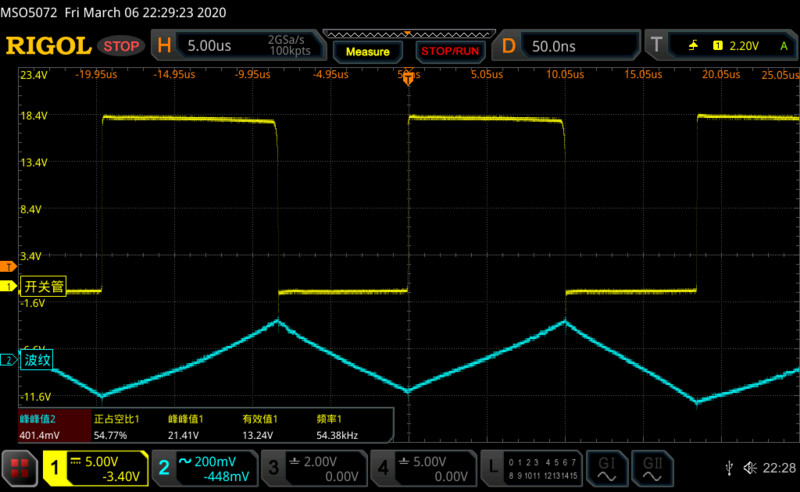Click the GI function generator icon
The width and height of the screenshot is (800, 492).
click(x=606, y=467)
